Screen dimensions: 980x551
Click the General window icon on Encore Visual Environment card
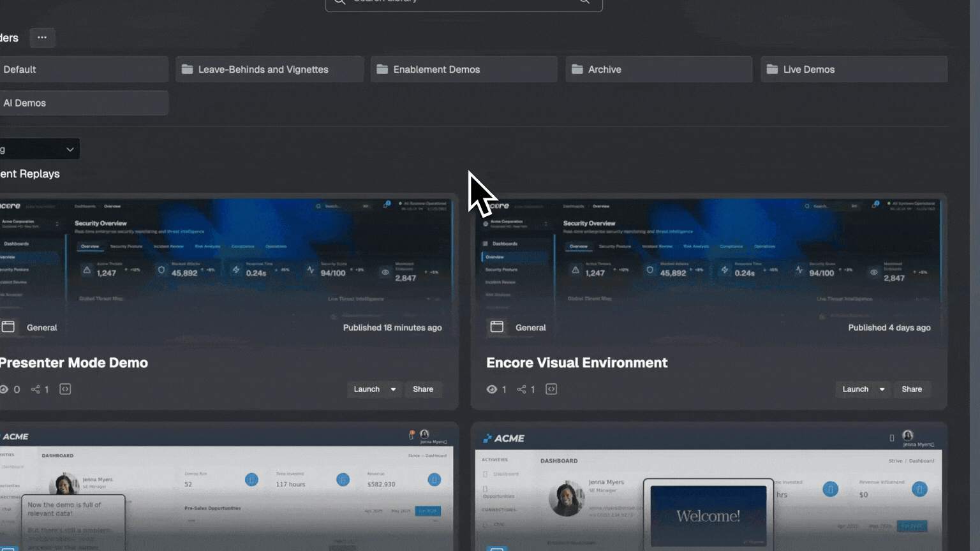coord(497,327)
